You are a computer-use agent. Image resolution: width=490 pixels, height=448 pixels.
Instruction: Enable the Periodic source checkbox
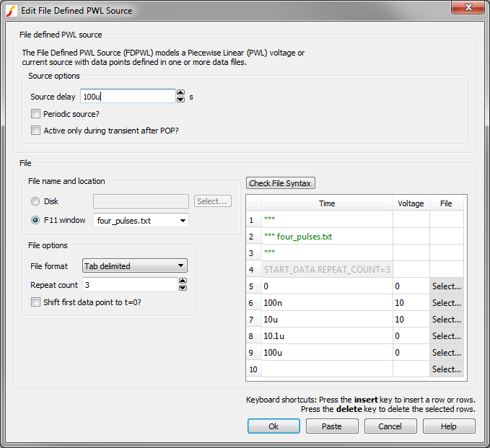pyautogui.click(x=36, y=114)
